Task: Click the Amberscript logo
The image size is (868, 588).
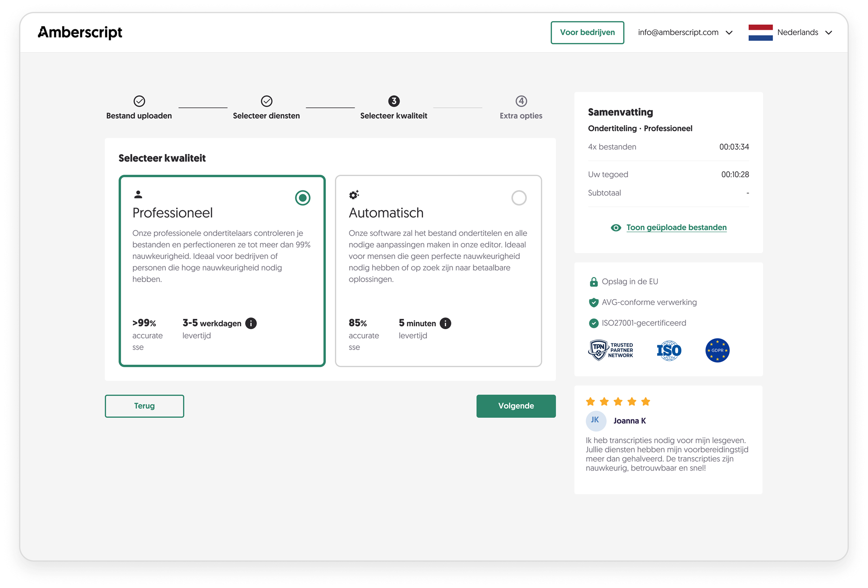Action: click(80, 32)
